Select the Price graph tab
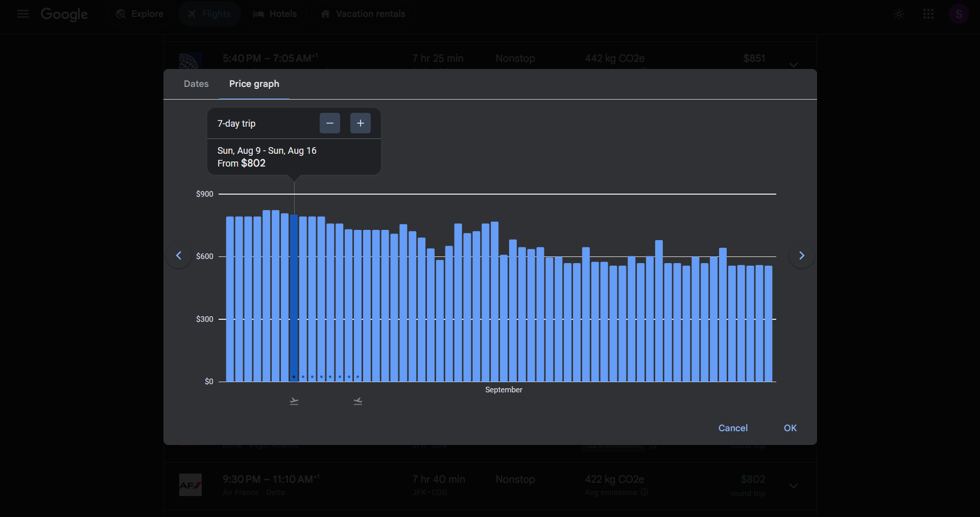The height and width of the screenshot is (517, 980). pos(254,84)
